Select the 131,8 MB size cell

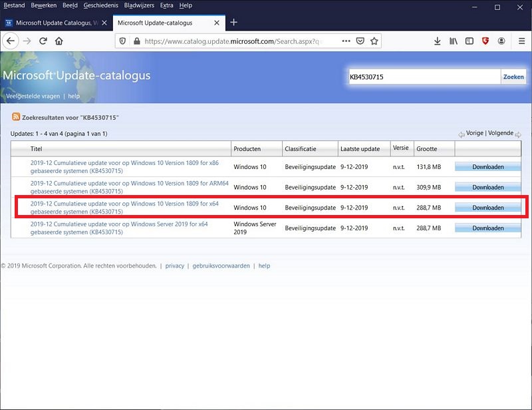click(x=429, y=167)
